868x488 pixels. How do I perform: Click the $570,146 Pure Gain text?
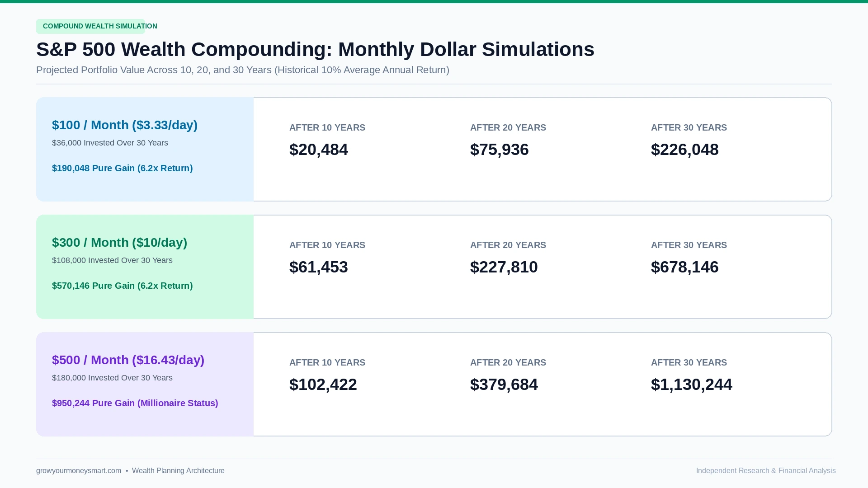(122, 286)
